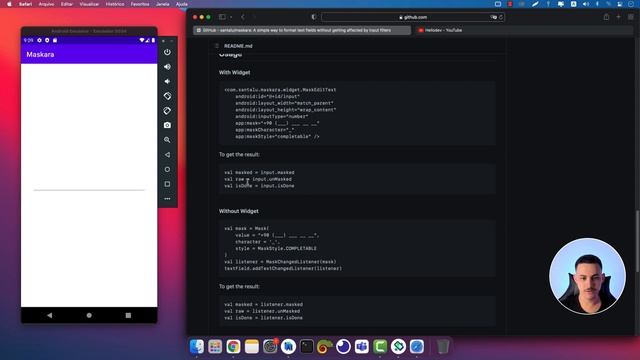This screenshot has height=360, width=640.
Task: Switch to the Helodev - YouTube tab
Action: (524, 30)
